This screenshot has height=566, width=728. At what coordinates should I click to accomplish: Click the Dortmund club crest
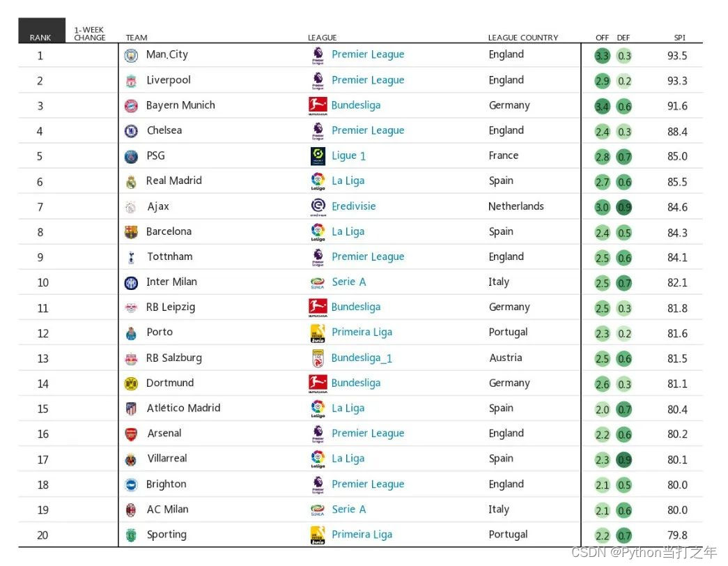(131, 383)
